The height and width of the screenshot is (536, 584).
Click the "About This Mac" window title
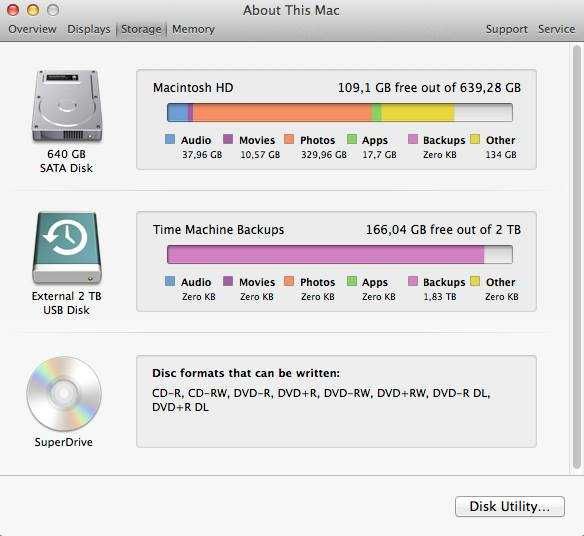pyautogui.click(x=291, y=10)
